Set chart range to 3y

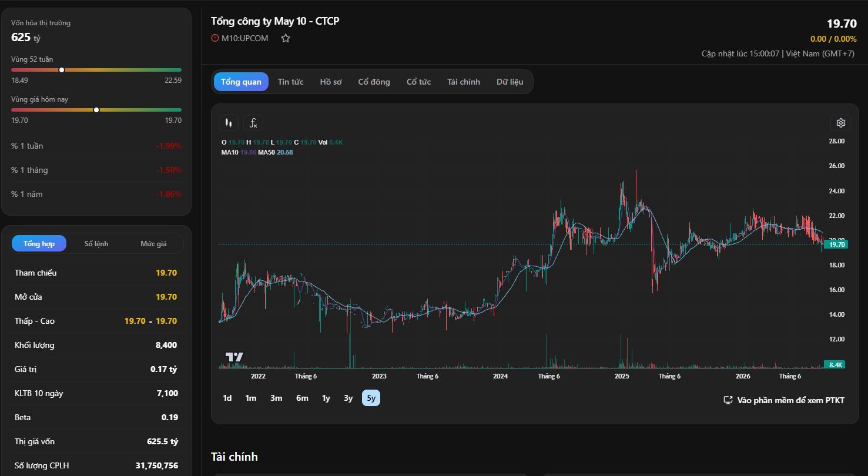(x=348, y=398)
